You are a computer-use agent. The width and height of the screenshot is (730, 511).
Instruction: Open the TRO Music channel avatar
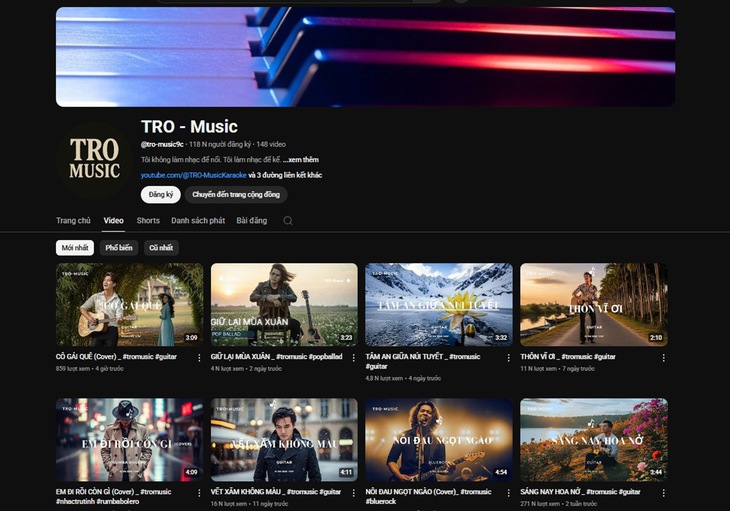tap(95, 158)
